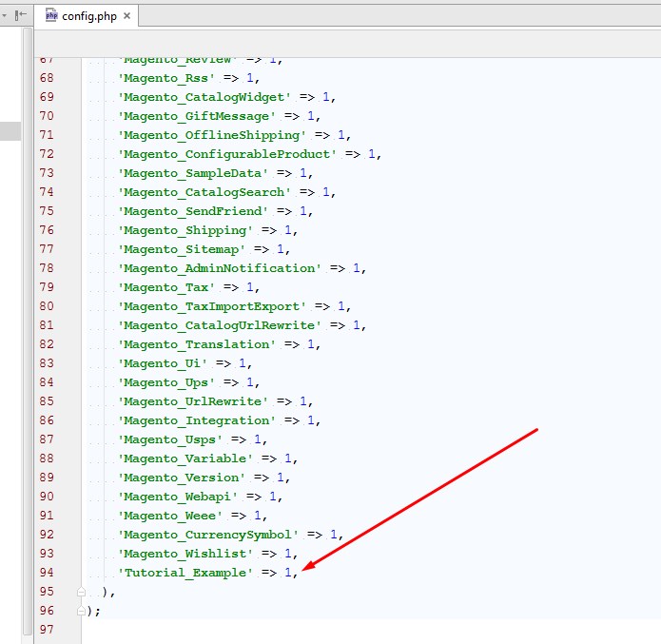
Task: Click 'Magento_Usps' on line 87
Action: (170, 439)
